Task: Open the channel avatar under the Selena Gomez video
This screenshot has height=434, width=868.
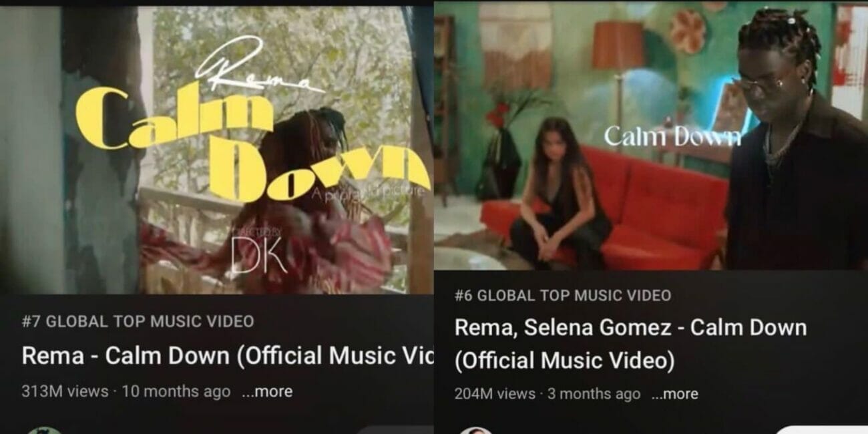Action: pos(476,430)
